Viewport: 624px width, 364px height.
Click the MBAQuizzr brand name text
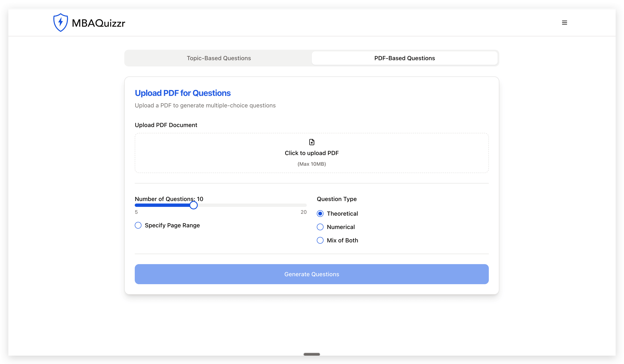coord(98,23)
